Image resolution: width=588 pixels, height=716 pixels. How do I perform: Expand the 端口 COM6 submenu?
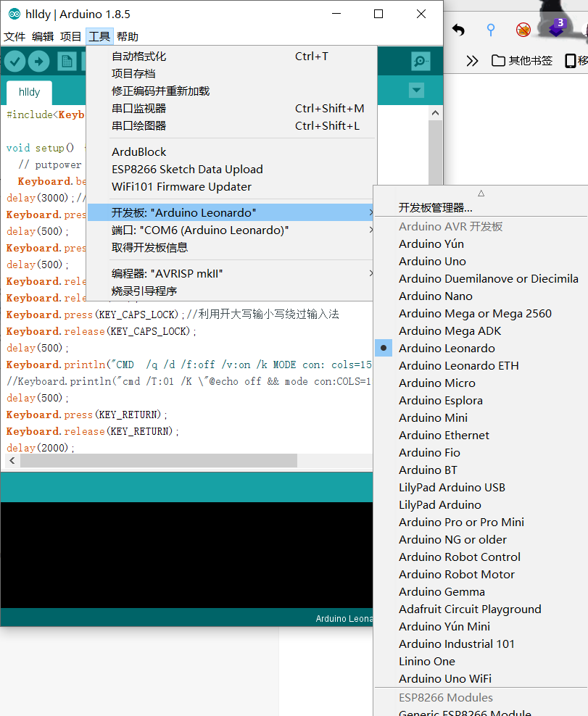pos(231,230)
